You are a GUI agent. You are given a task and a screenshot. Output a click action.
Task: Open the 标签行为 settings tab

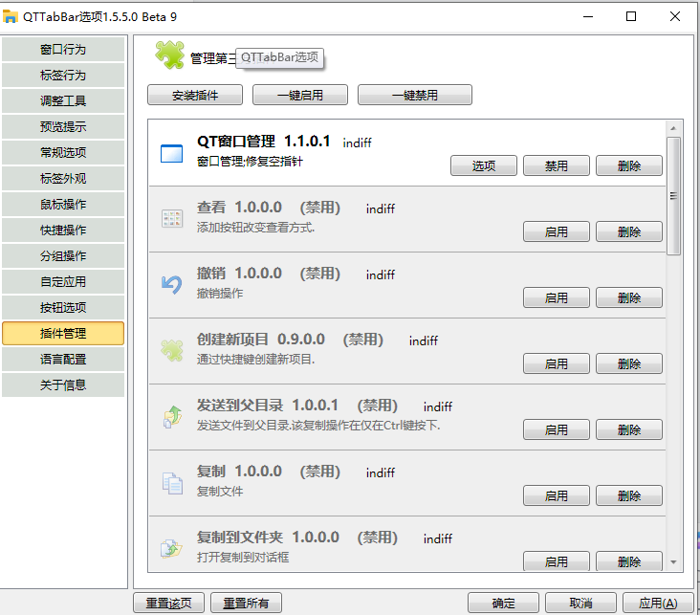[63, 75]
